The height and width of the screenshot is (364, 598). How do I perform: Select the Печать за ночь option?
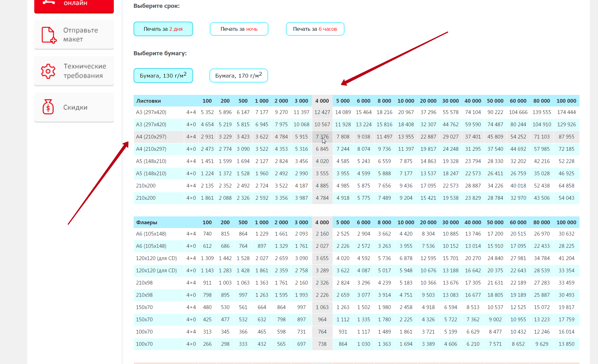[x=239, y=29]
